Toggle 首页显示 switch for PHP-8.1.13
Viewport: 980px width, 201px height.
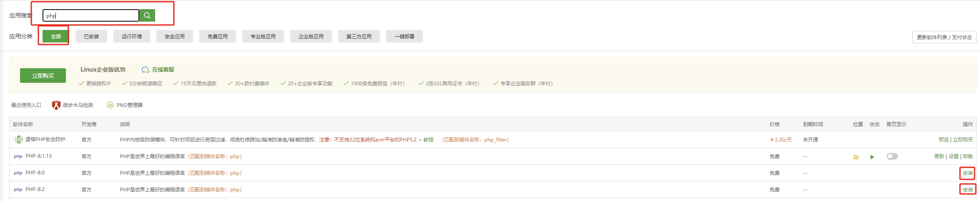coord(892,156)
